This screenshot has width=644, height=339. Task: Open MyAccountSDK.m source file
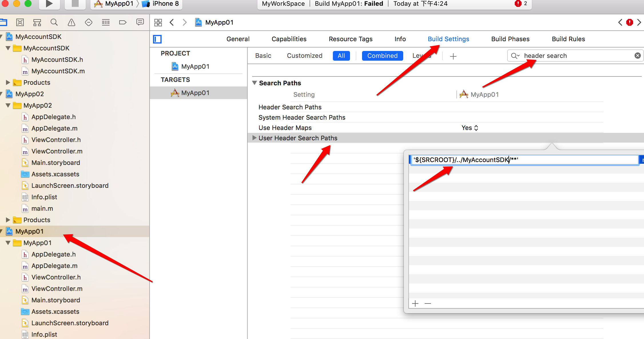58,71
